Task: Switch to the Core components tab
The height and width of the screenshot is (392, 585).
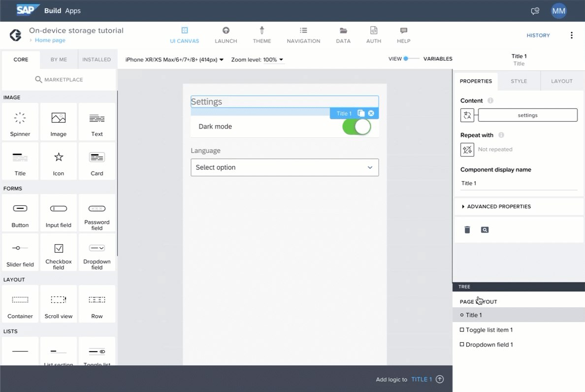Action: coord(21,59)
